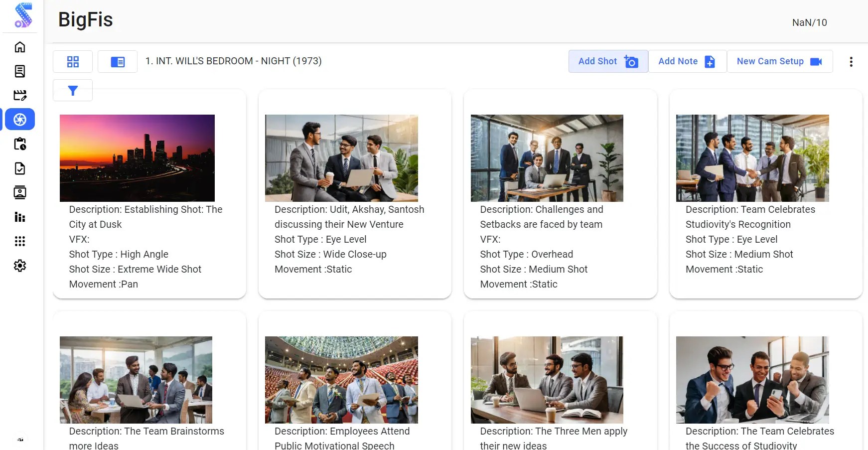Open the Home icon in sidebar
The width and height of the screenshot is (868, 450).
20,47
